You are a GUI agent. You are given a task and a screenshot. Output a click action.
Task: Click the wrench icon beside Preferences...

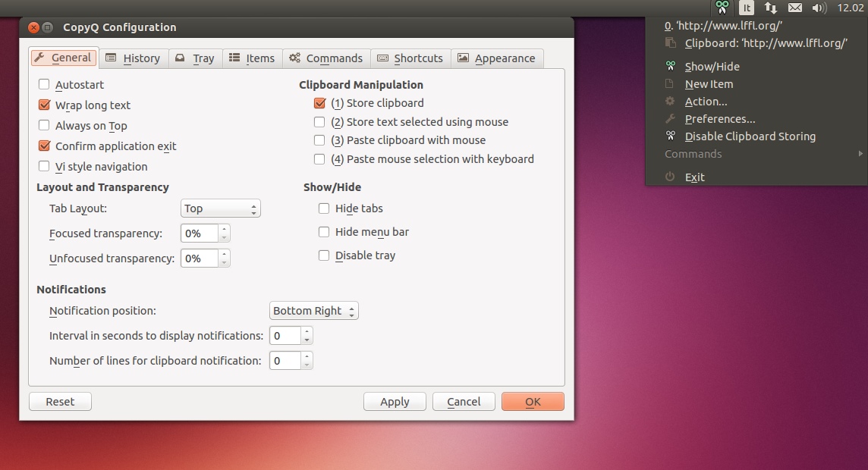coord(670,118)
